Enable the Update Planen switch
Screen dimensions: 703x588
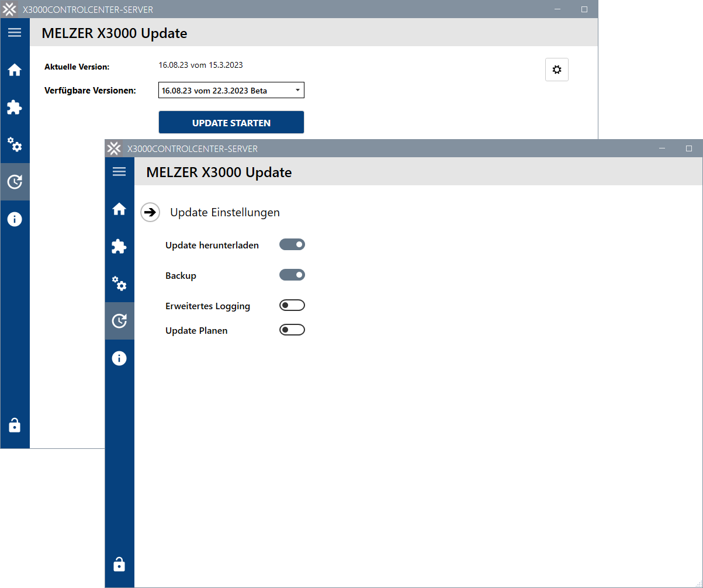[292, 330]
